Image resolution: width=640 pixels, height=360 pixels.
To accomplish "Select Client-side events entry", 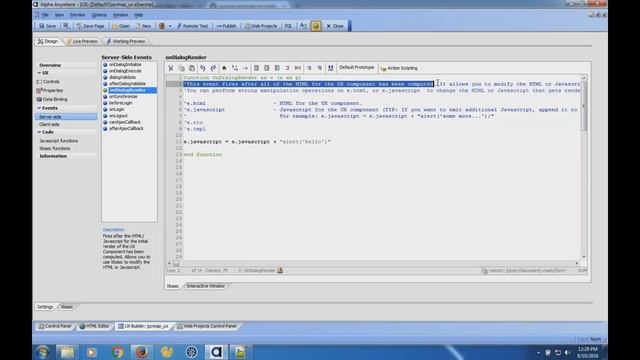I will pos(49,124).
